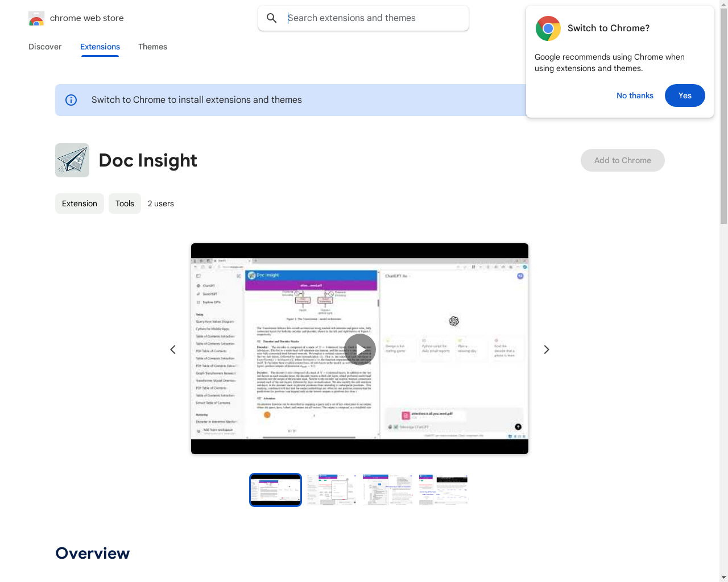Click the Doc Insight heading

coord(148,160)
